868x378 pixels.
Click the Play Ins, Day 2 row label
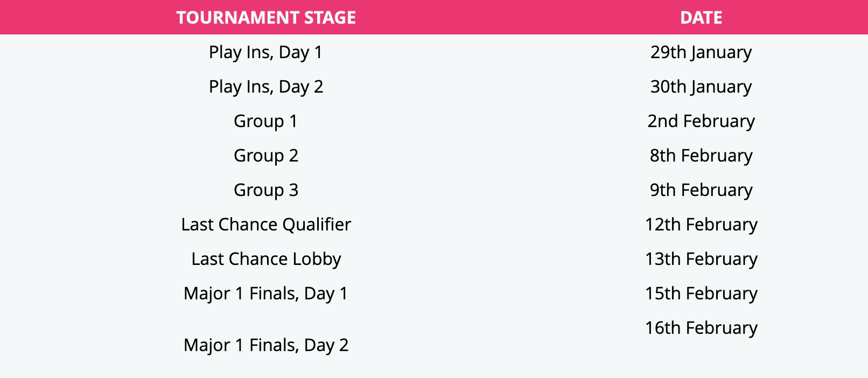[x=266, y=87]
